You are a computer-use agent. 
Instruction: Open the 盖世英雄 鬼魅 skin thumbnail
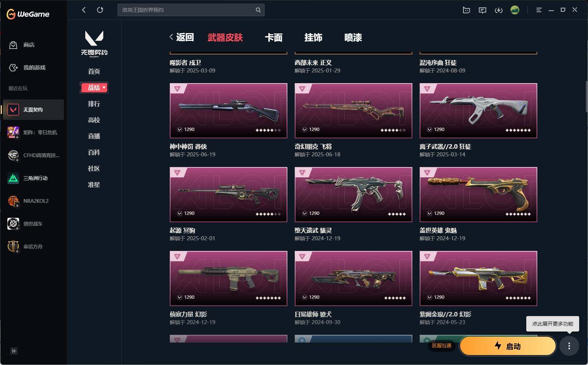pyautogui.click(x=478, y=195)
